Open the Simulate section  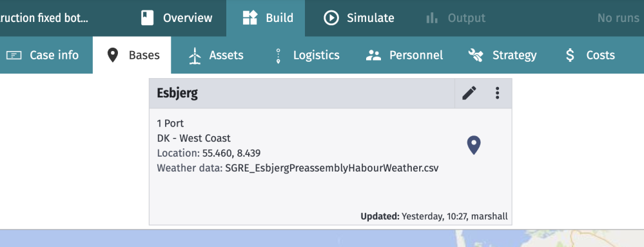(x=358, y=18)
